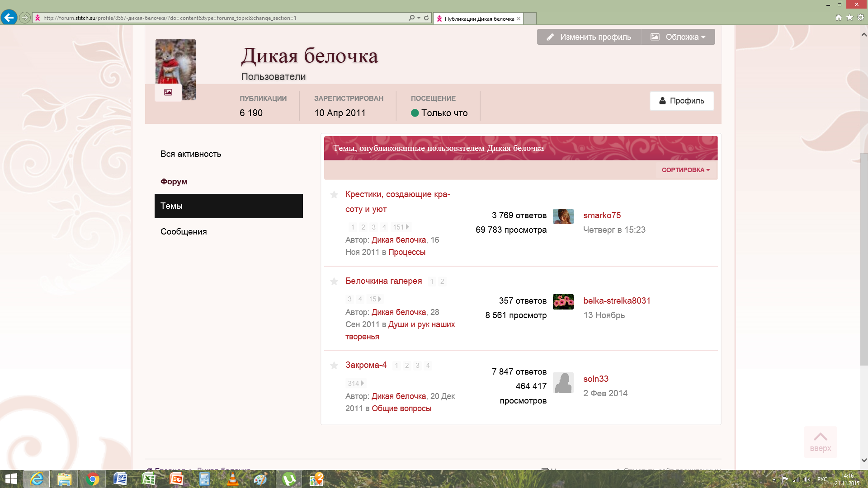Open Сообщения in the sidebar
This screenshot has width=868, height=488.
(184, 232)
